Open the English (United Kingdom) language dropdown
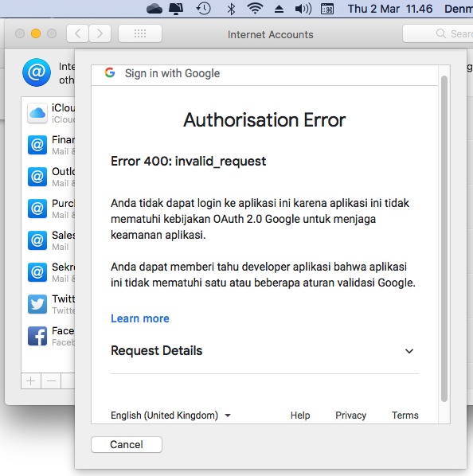Viewport: 473px width, 476px height. (170, 416)
